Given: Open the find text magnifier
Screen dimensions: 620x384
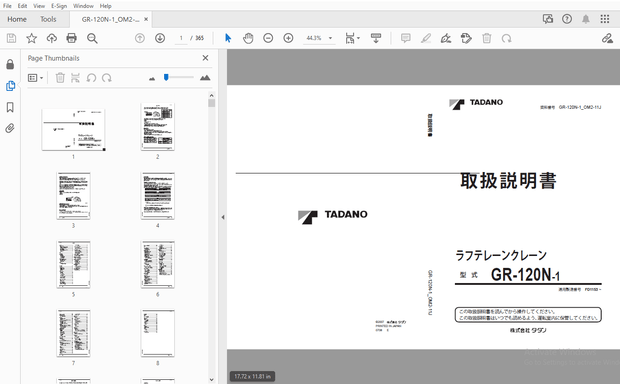Looking at the screenshot, I should click(92, 38).
